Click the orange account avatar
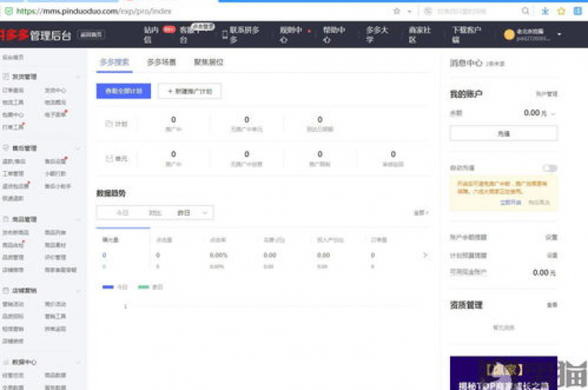Screen dimensions: 588x390 click(x=509, y=34)
